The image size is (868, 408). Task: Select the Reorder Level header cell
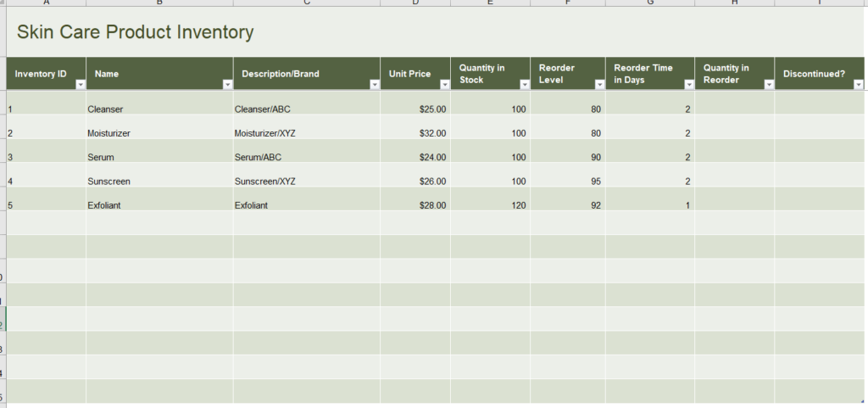pyautogui.click(x=568, y=74)
